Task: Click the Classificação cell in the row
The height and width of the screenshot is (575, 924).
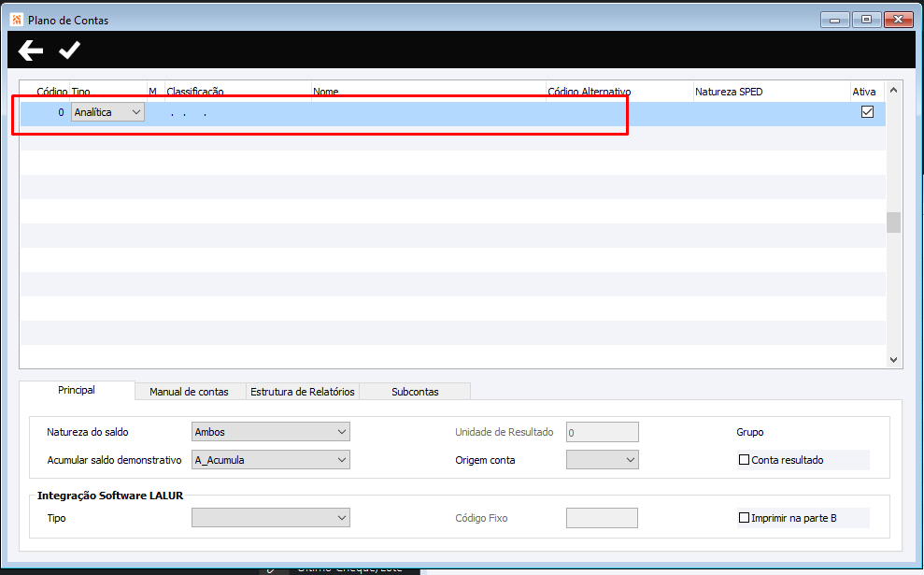Action: [238, 112]
